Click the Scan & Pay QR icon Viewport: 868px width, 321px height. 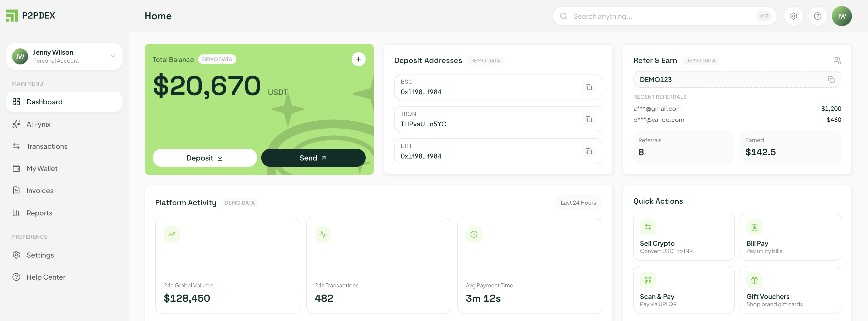point(648,280)
